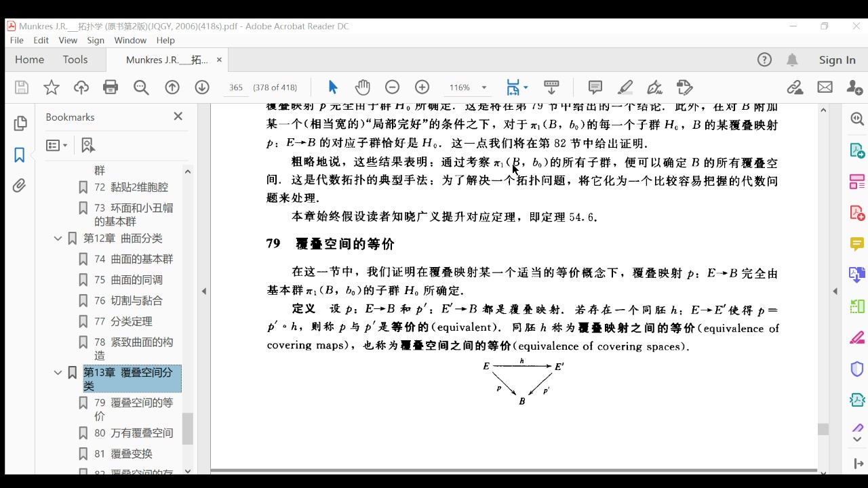Zoom in with plus button
Image resolution: width=868 pixels, height=488 pixels.
point(422,87)
